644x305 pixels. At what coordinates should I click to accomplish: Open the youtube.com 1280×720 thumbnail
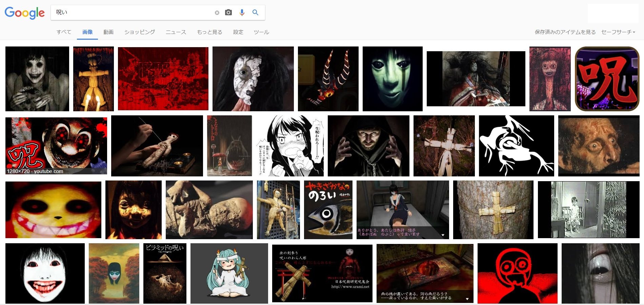[x=56, y=146]
